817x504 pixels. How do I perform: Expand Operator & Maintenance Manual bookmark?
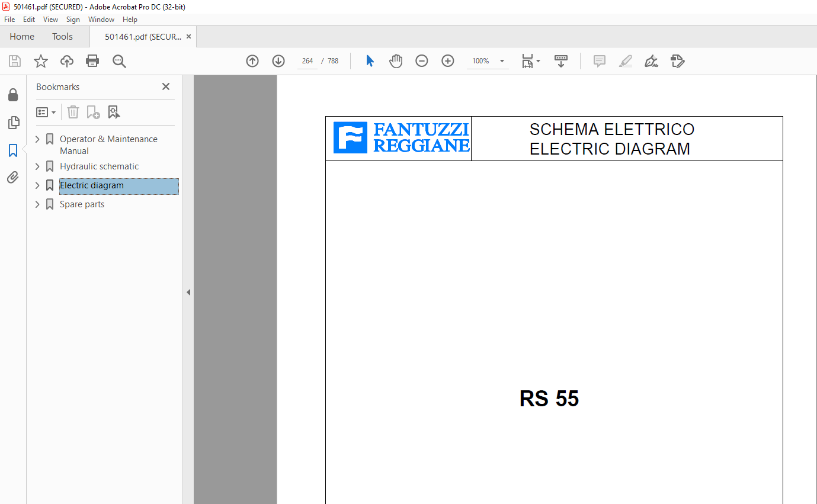tap(38, 139)
